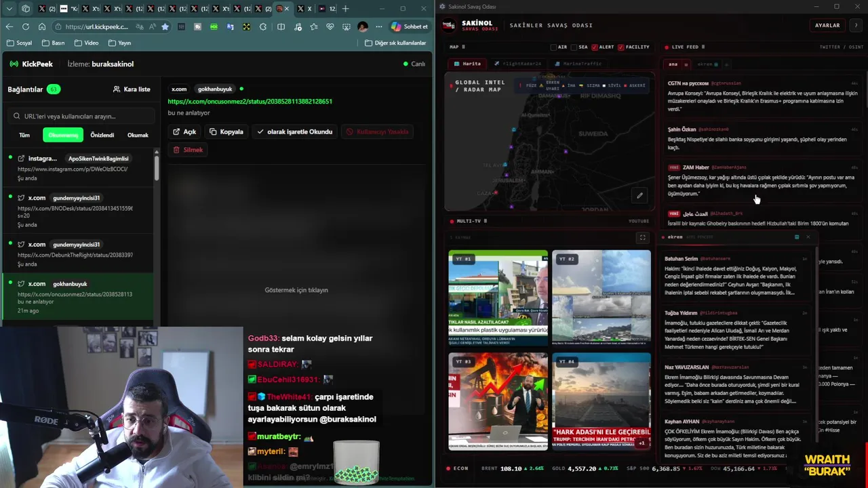Click the Kopyala copy button
Image resolution: width=868 pixels, height=488 pixels.
point(226,131)
